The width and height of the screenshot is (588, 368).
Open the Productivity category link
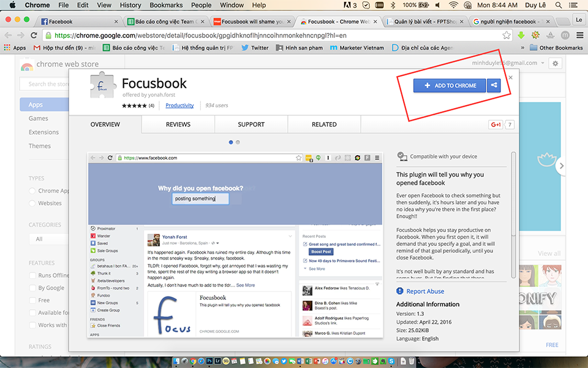pyautogui.click(x=179, y=105)
